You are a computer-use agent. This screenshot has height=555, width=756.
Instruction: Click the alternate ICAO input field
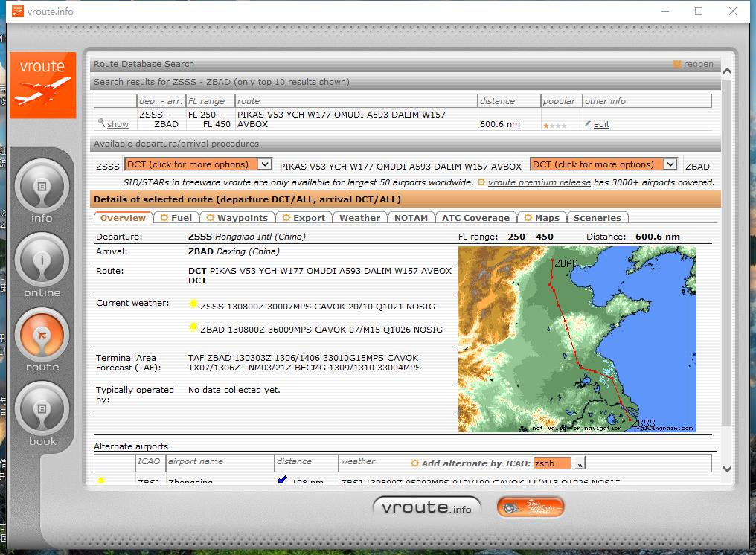551,463
